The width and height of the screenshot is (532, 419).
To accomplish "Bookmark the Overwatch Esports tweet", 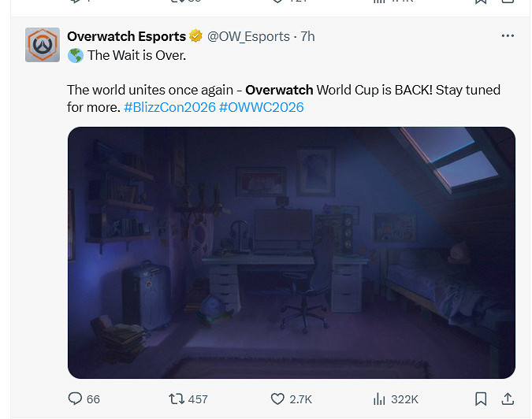I will click(x=481, y=399).
